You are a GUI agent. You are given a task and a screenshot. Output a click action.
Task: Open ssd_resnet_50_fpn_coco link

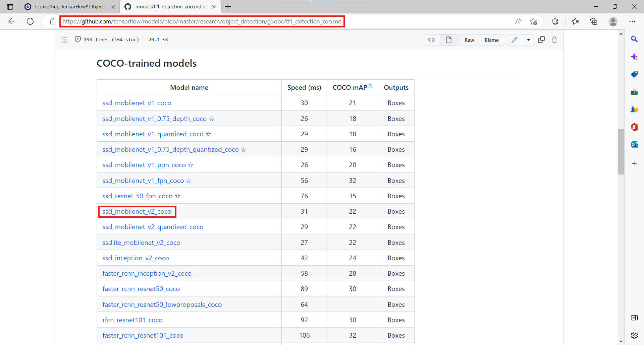138,196
